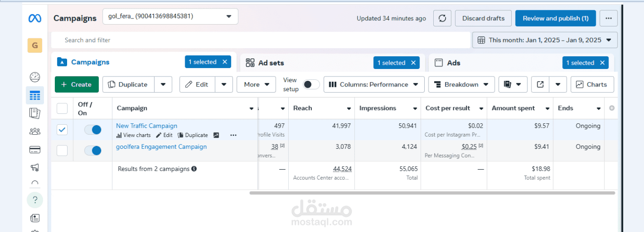Click View charts under New Traffic Campaign
Screen dimensions: 644x232
pos(134,135)
